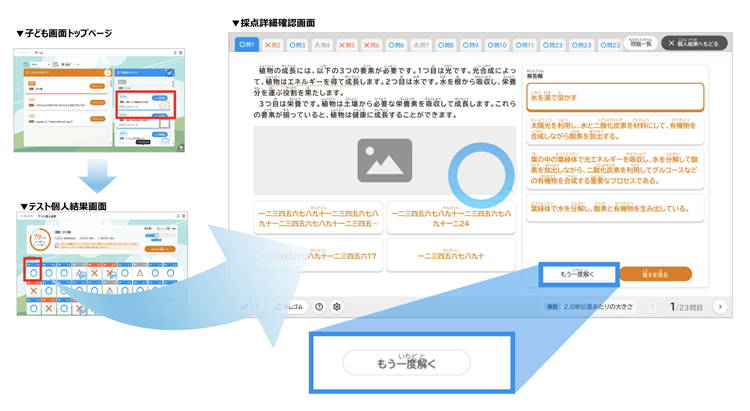Select answer option starting with 太陽光を利用し
The width and height of the screenshot is (750, 411).
coord(617,130)
